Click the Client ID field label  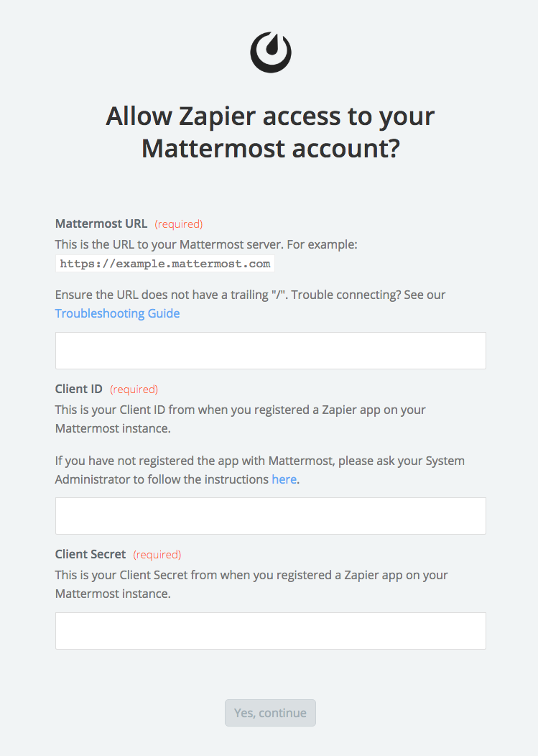click(x=78, y=389)
